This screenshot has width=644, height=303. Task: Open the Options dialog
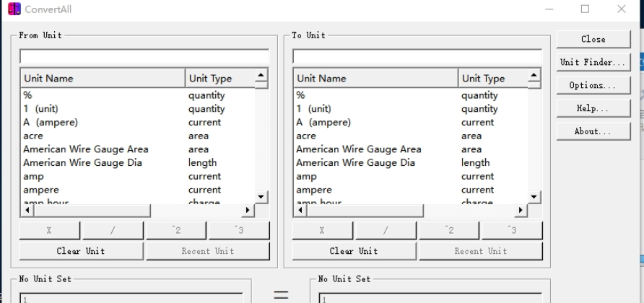pos(593,85)
